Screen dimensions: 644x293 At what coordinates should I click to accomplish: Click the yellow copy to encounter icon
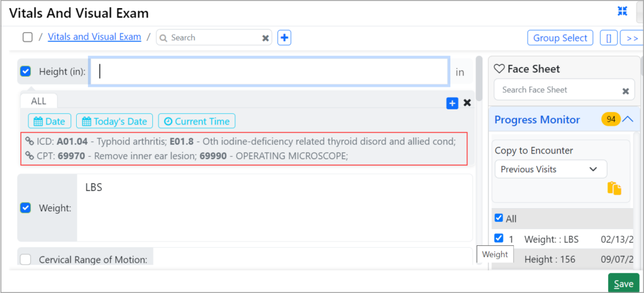coord(614,188)
